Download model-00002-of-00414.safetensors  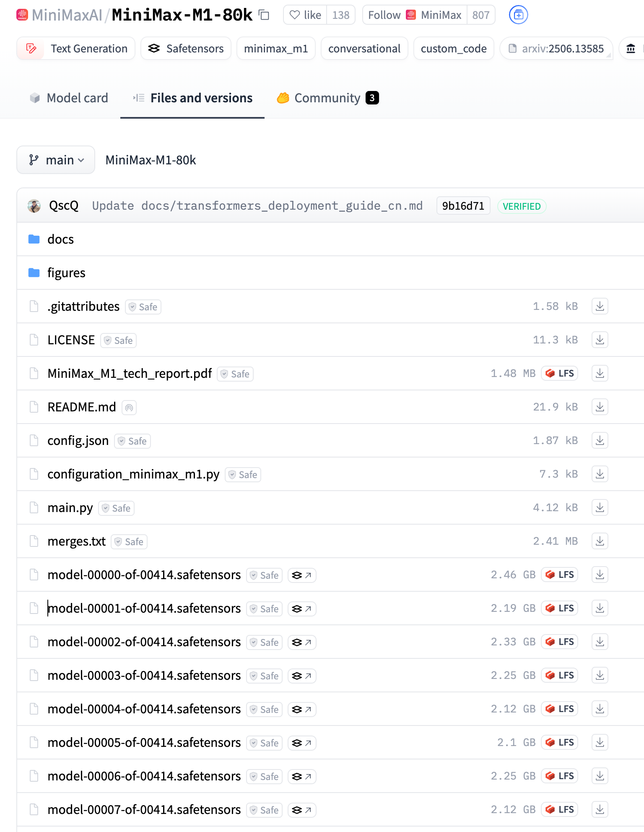(600, 642)
